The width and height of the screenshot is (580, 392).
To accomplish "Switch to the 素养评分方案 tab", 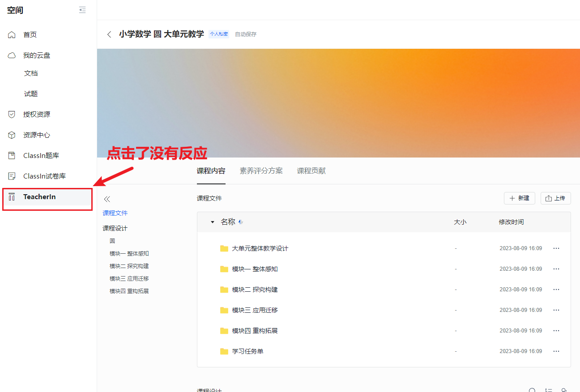I will tap(261, 171).
